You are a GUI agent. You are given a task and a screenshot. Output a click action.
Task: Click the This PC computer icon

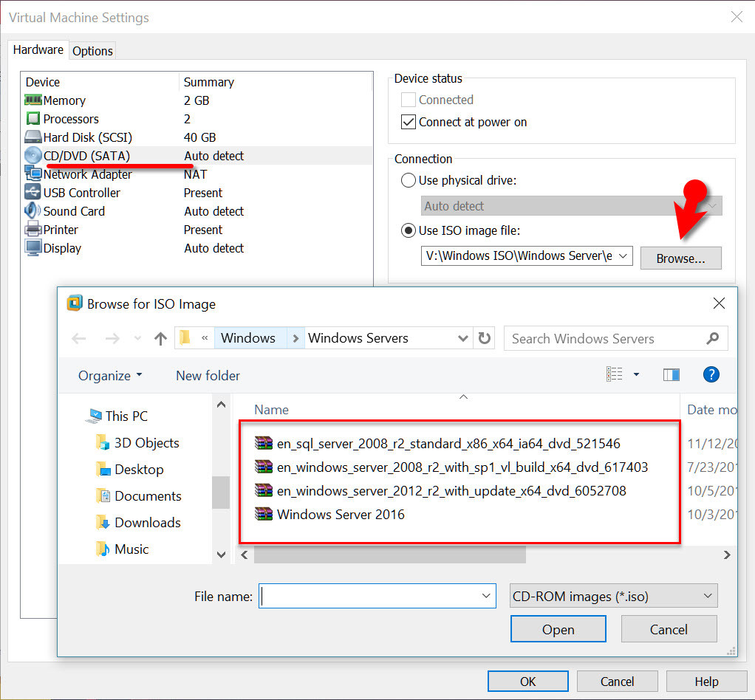click(93, 416)
